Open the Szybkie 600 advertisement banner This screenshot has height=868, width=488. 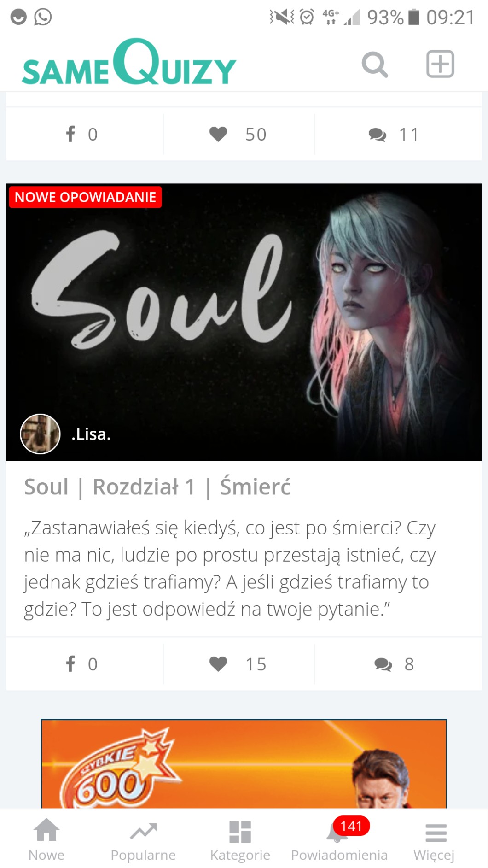point(244,763)
